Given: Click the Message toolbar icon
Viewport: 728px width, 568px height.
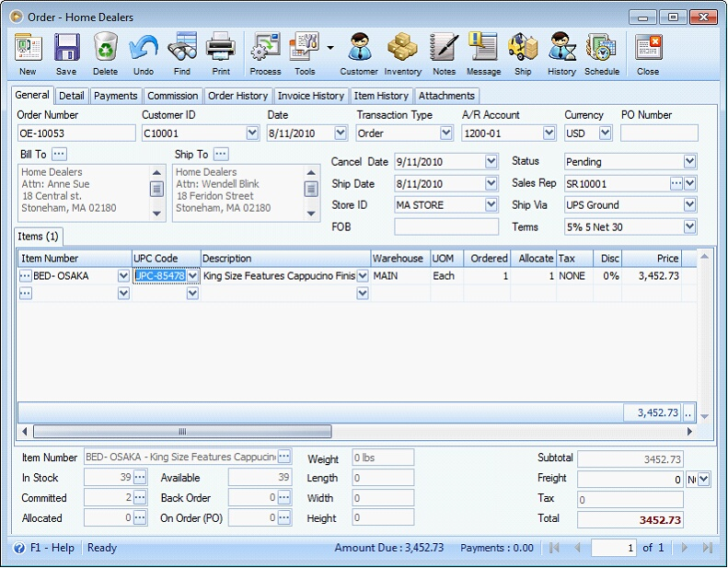Looking at the screenshot, I should coord(483,46).
